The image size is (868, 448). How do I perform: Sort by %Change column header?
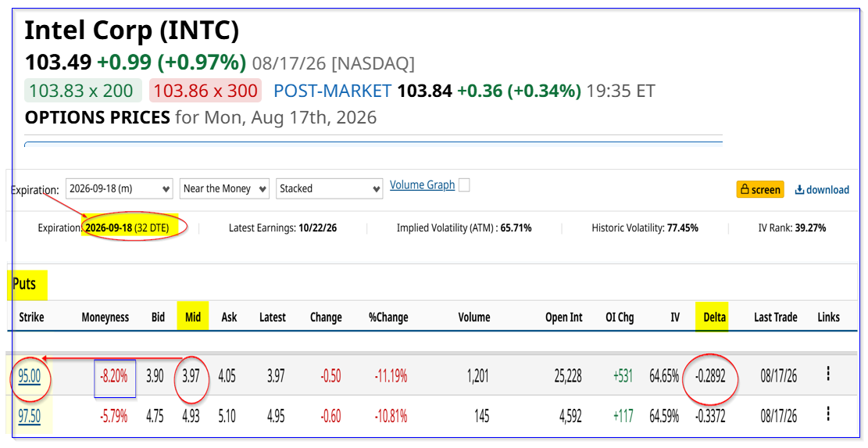click(x=388, y=317)
